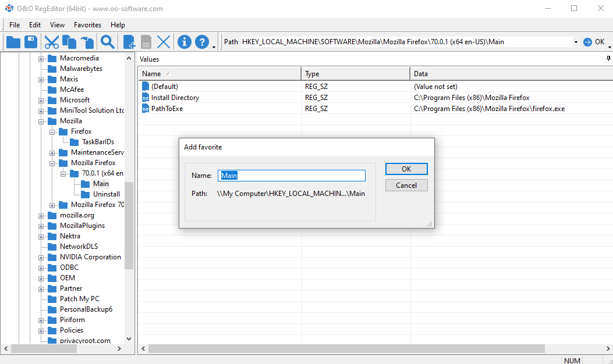Open the Help menu
613x364 pixels.
(118, 24)
